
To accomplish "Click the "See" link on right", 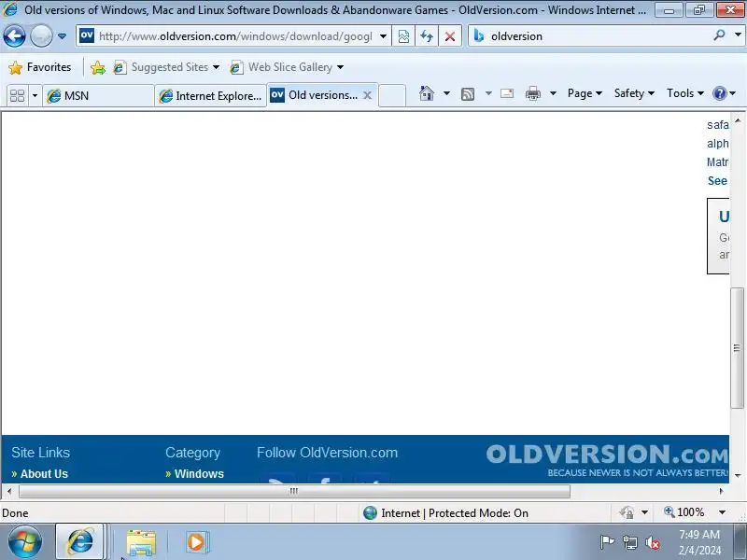I will click(x=717, y=181).
